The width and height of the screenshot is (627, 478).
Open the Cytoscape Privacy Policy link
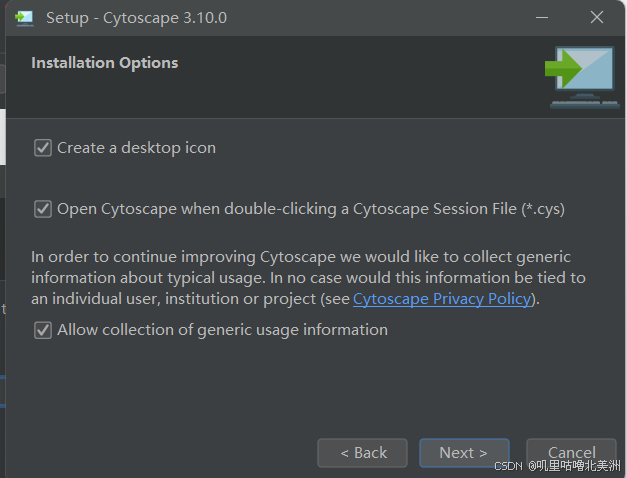tap(442, 299)
